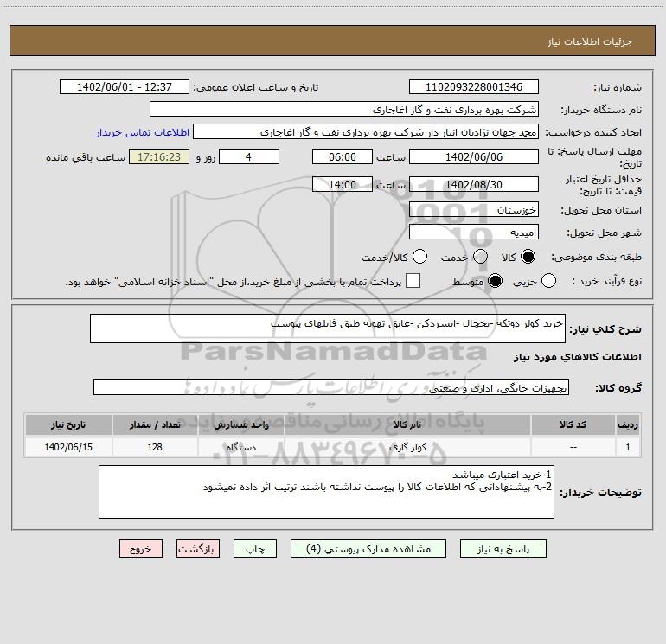Click buyer organization name field

point(344,110)
